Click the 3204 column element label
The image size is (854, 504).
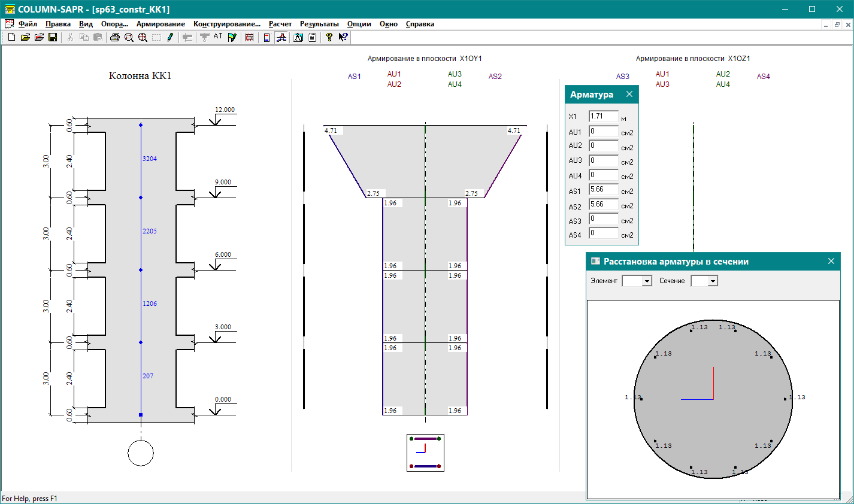pyautogui.click(x=150, y=159)
